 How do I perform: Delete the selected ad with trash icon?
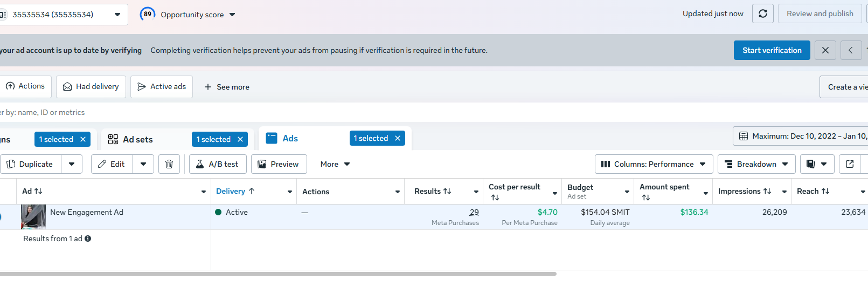pyautogui.click(x=169, y=164)
